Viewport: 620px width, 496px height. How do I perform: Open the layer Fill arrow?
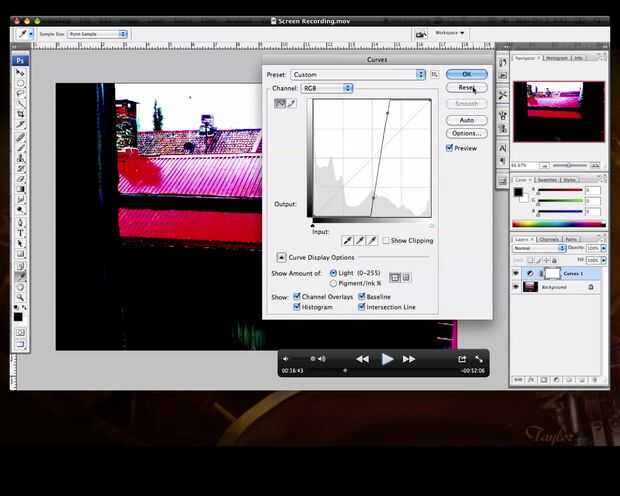coord(604,260)
